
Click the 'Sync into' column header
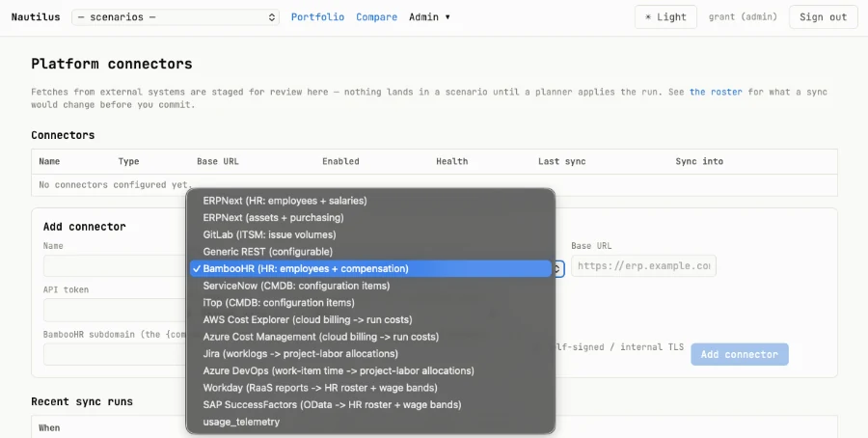click(x=699, y=162)
